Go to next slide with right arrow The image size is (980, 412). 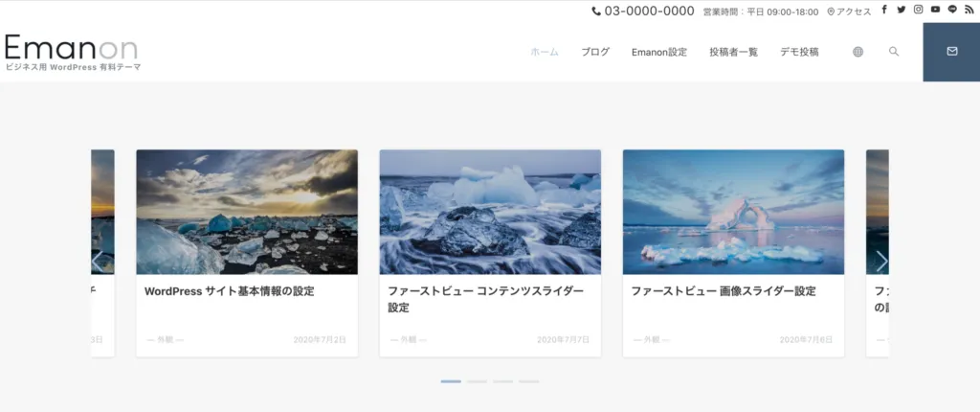pyautogui.click(x=881, y=262)
